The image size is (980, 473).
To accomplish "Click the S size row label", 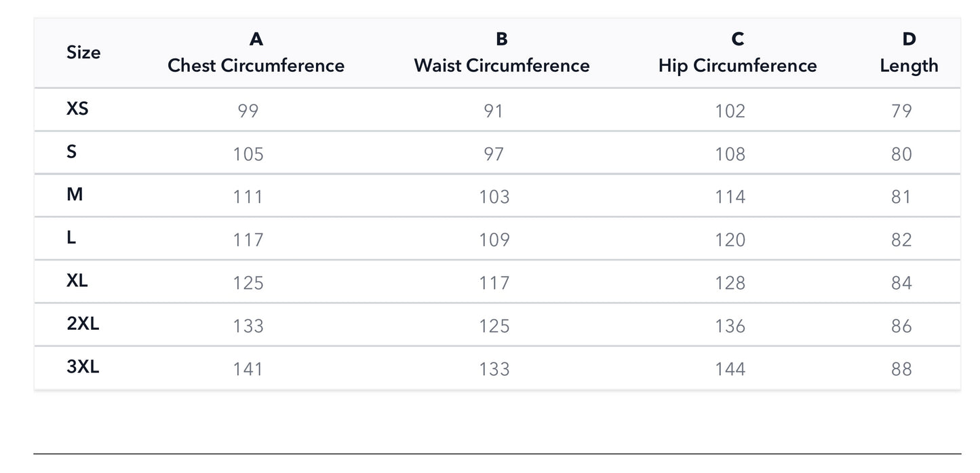I will [71, 152].
